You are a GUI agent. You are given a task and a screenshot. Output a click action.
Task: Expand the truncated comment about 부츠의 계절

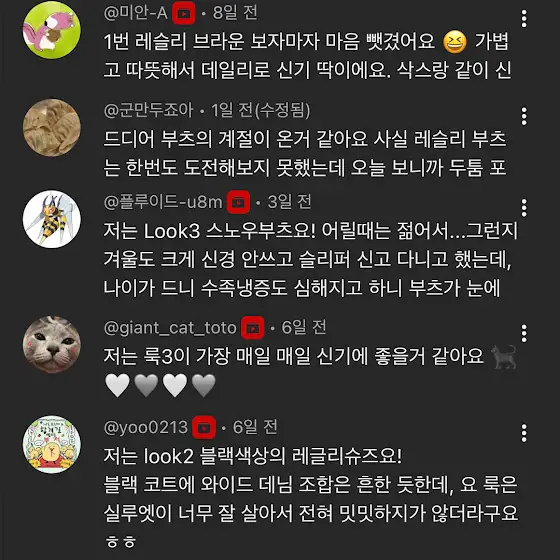305,153
